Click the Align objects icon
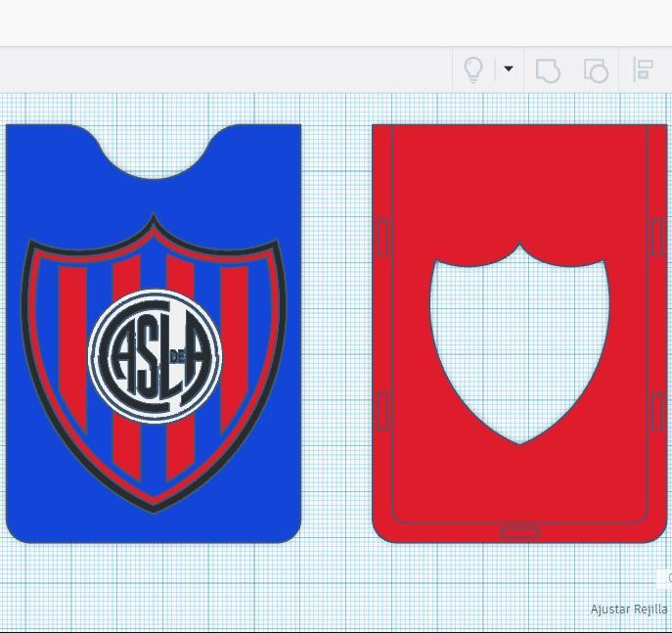 tap(643, 69)
